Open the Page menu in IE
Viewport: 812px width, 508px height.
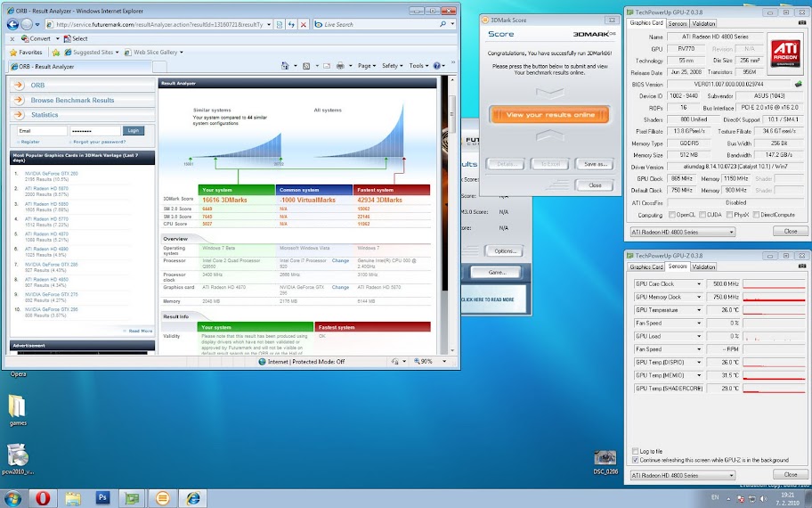(x=367, y=66)
